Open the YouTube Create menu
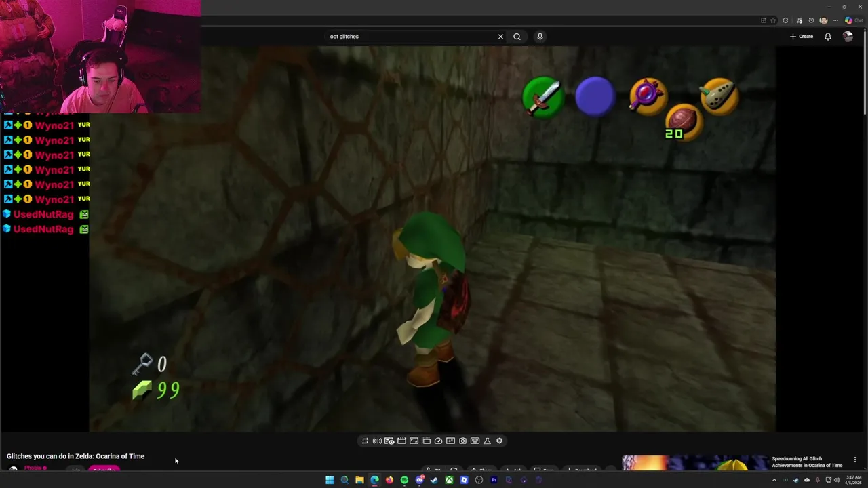The image size is (868, 488). (x=802, y=37)
